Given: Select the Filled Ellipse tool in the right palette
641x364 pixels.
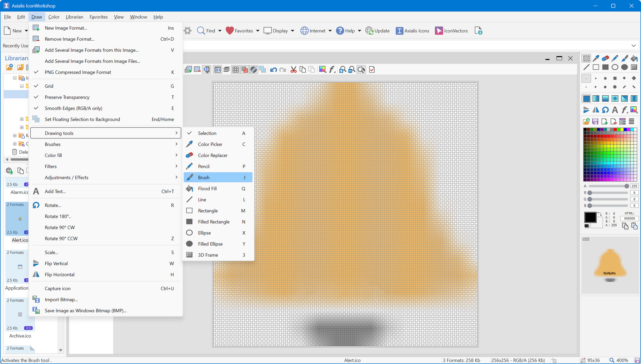Looking at the screenshot, I should 624,67.
